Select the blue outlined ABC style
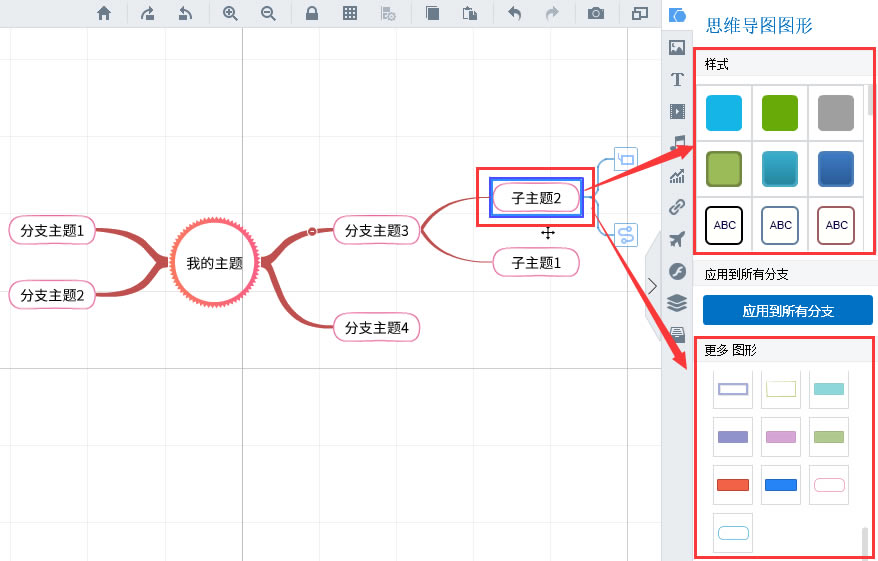Screen dimensions: 878x561 pyautogui.click(x=780, y=225)
